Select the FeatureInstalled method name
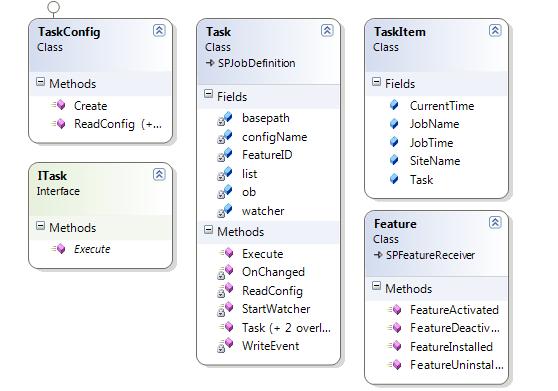Viewport: 558px width, 391px height. click(x=451, y=347)
